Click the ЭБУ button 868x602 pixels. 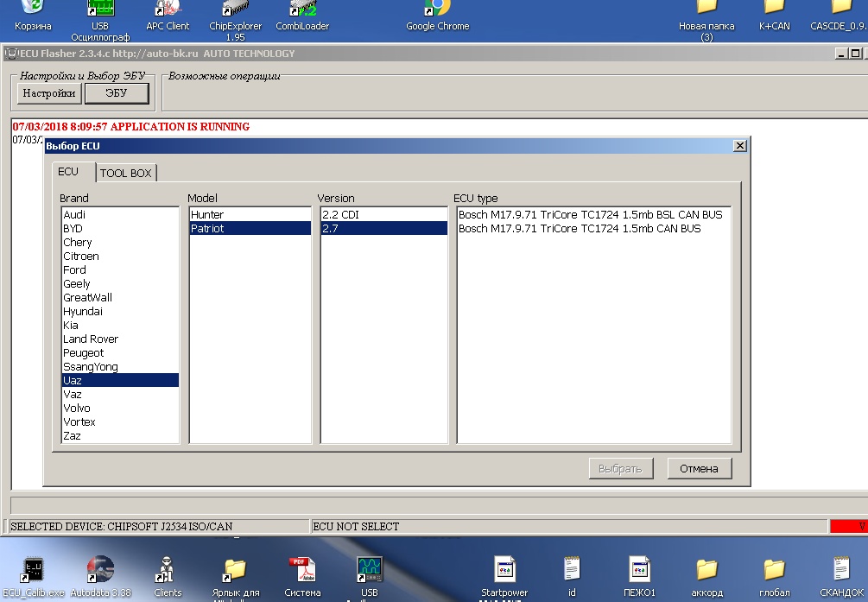click(x=117, y=93)
